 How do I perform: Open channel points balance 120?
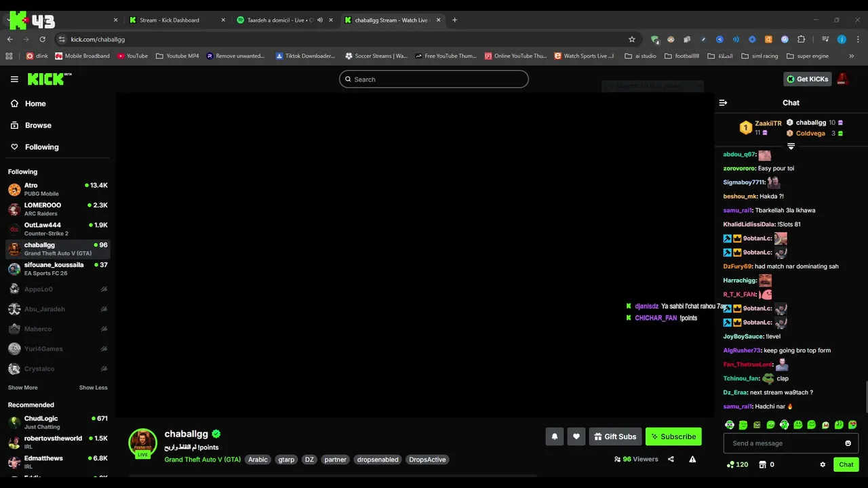tap(737, 464)
